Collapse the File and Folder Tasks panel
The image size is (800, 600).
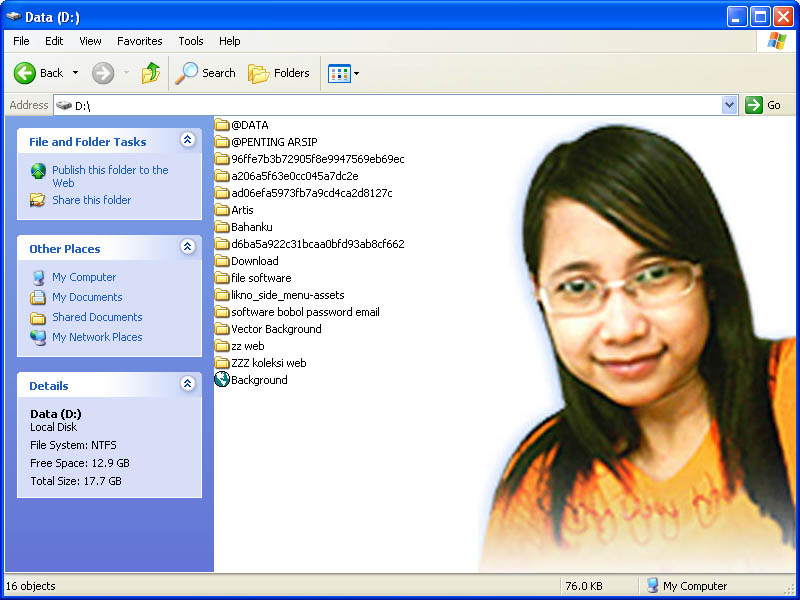[x=188, y=139]
